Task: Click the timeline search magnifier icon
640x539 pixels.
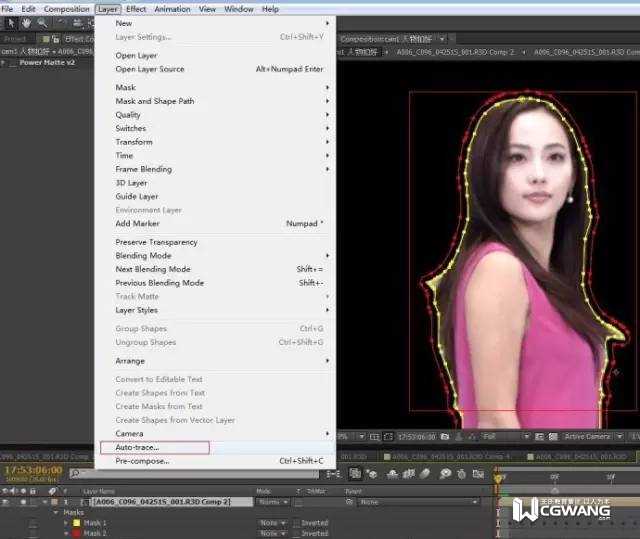Action: (75, 473)
